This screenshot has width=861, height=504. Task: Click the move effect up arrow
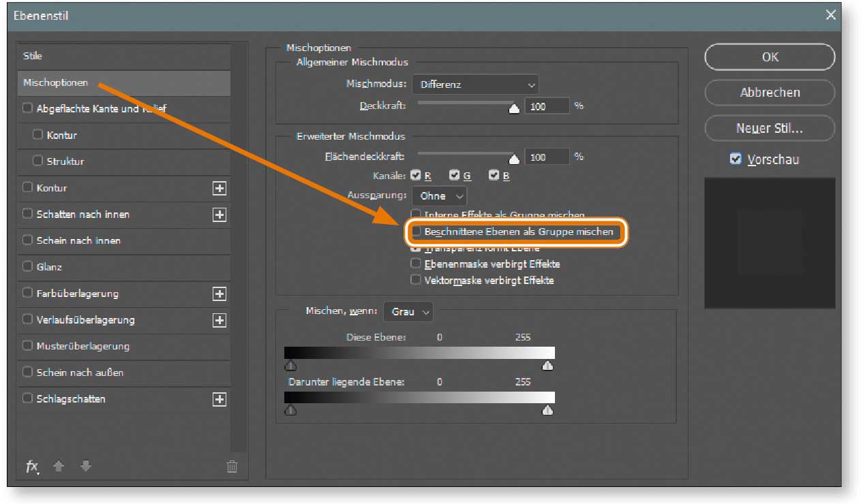59,467
